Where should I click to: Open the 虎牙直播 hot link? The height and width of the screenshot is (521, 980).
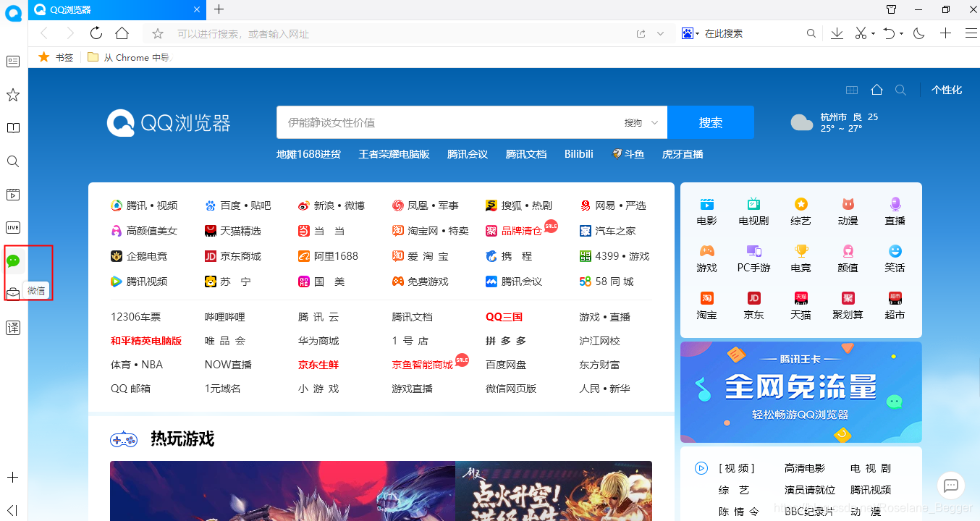pyautogui.click(x=683, y=154)
